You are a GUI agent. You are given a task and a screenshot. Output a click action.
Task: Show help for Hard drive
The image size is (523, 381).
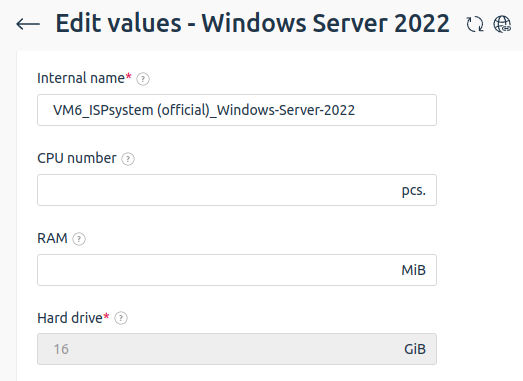121,318
